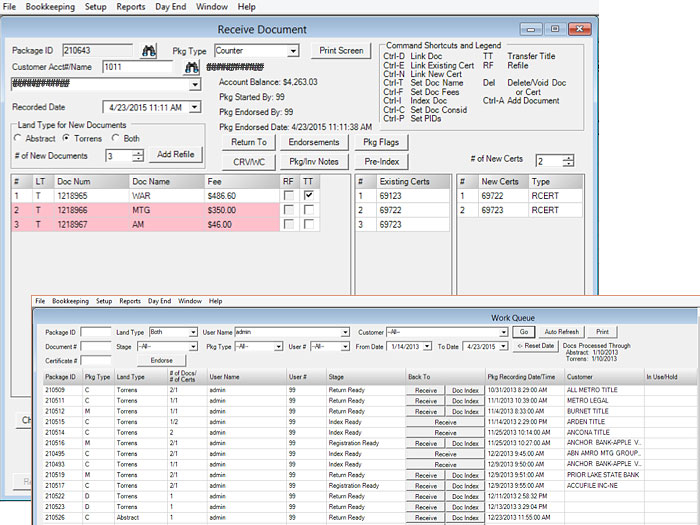Click the binoculars lookup icon beside Customer Acct#
The width and height of the screenshot is (700, 525).
pos(192,68)
